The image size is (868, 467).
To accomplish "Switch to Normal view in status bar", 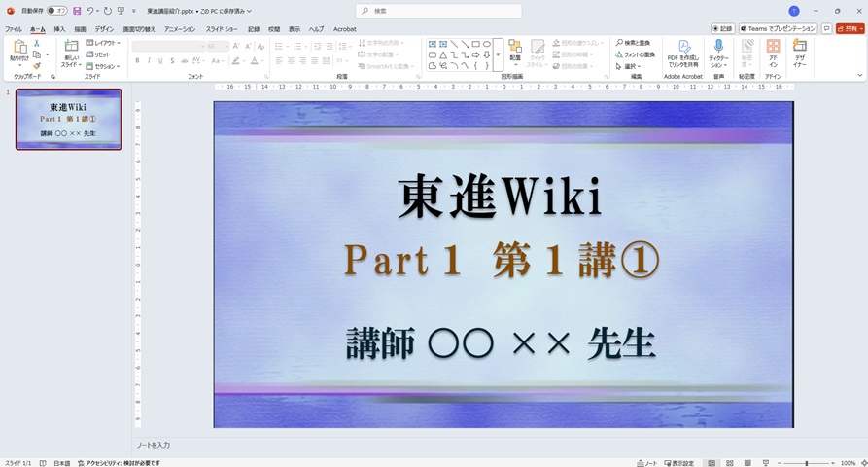I will click(x=712, y=463).
